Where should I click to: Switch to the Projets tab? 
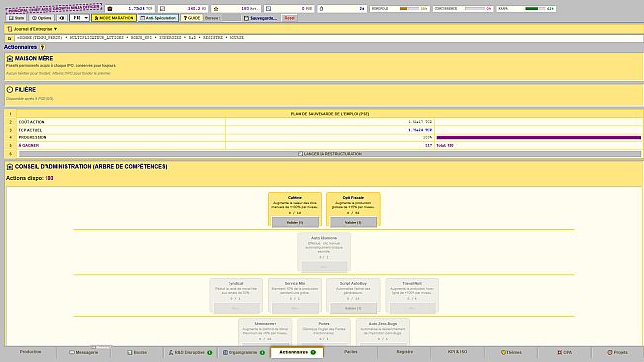tap(617, 352)
